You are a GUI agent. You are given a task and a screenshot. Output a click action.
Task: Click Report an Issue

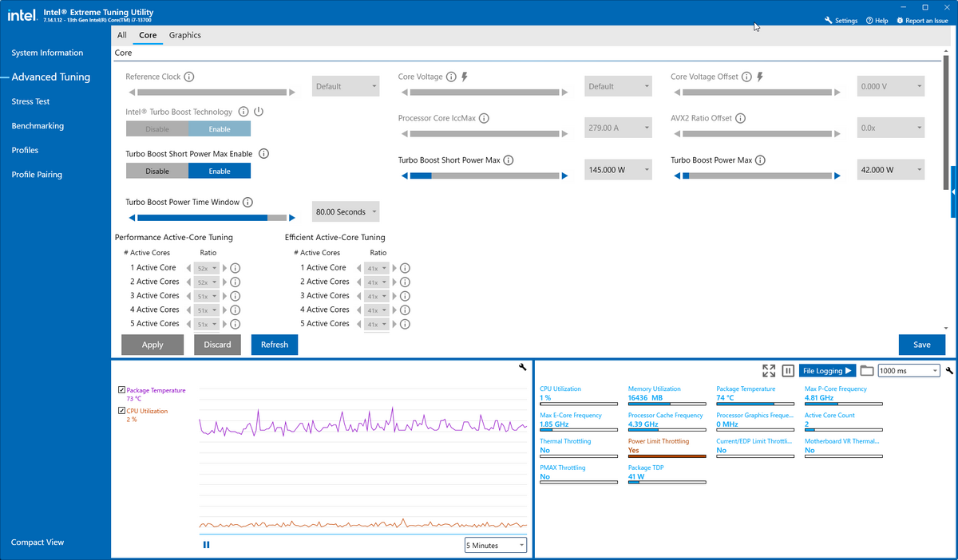(x=922, y=21)
